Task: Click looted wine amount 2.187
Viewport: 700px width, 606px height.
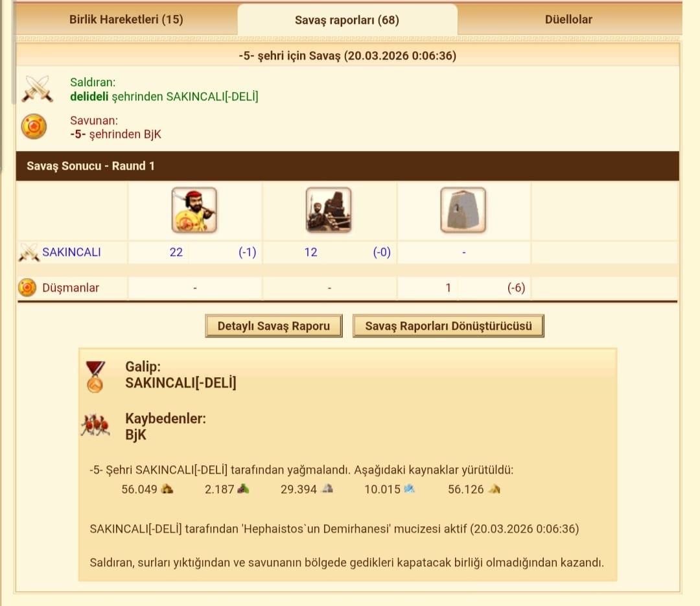Action: pyautogui.click(x=219, y=489)
